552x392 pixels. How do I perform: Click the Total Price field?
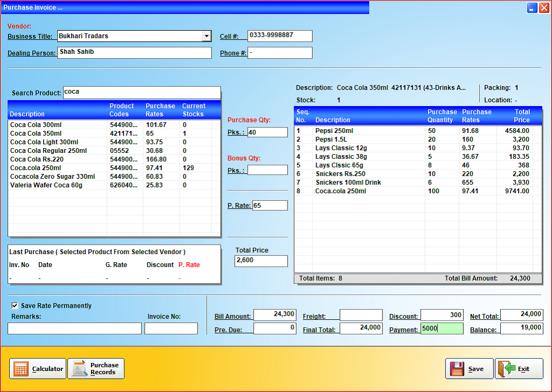tap(261, 261)
